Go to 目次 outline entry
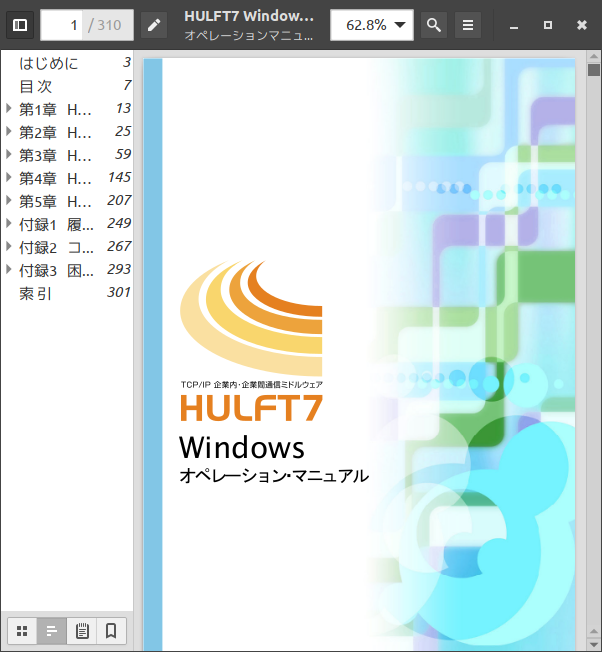 pyautogui.click(x=67, y=86)
